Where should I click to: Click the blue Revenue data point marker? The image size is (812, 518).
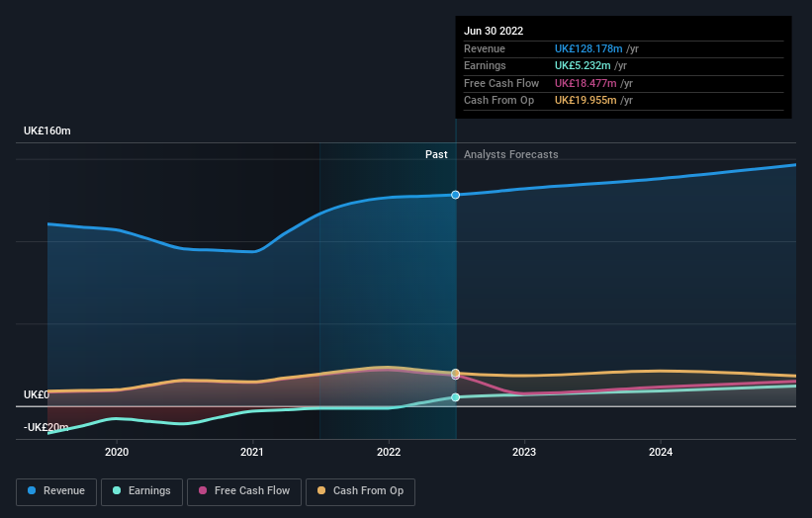pos(455,195)
